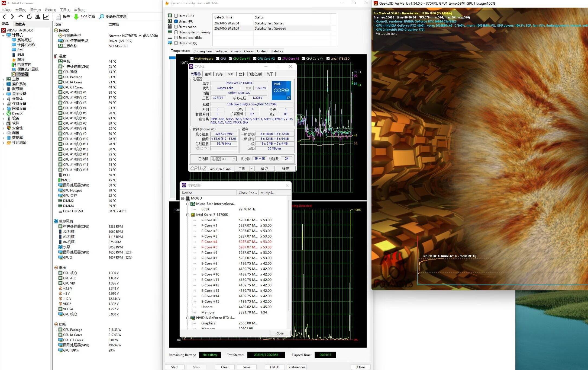Select 电源管理 in the AIDA64 tree

(x=22, y=64)
